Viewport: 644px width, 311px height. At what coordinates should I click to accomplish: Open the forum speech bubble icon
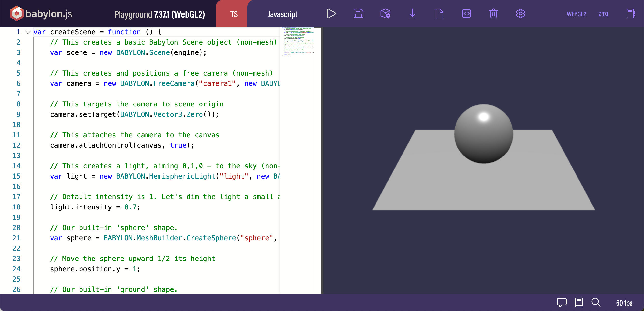(x=562, y=302)
